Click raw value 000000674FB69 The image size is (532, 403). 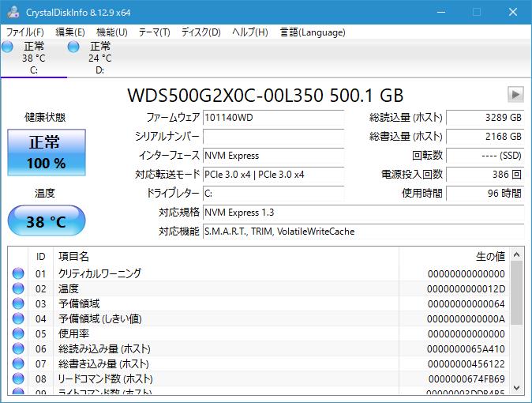[x=466, y=379]
